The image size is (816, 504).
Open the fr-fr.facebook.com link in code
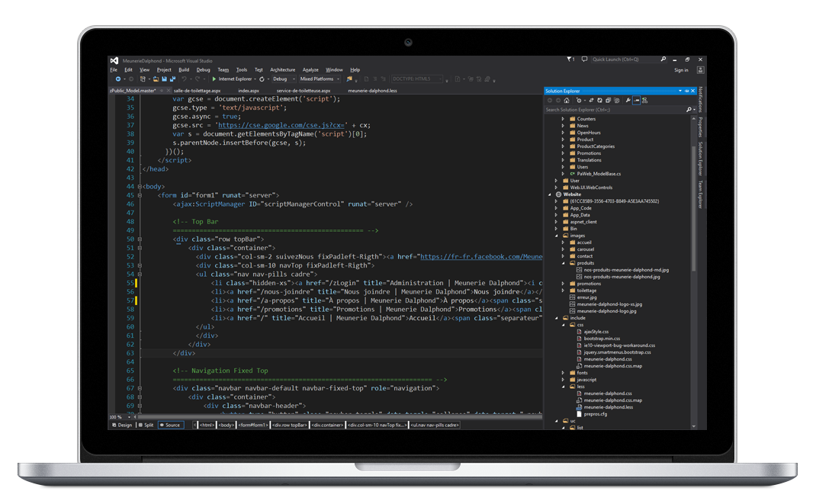[481, 256]
